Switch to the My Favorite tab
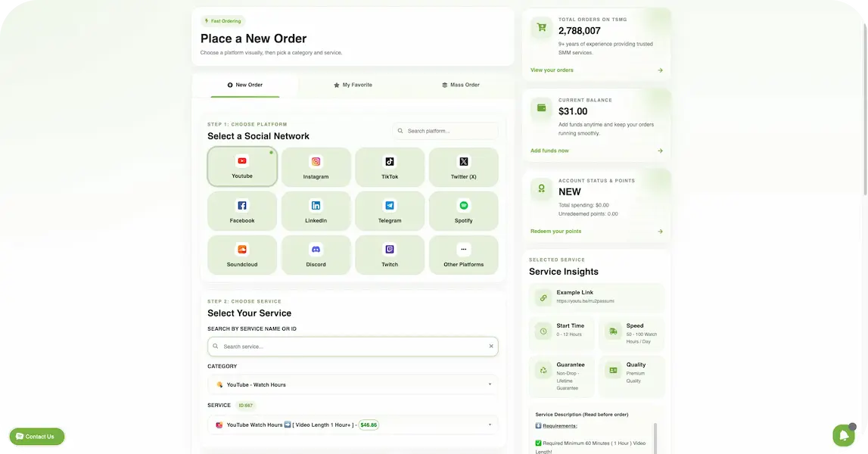868x454 pixels. point(353,85)
